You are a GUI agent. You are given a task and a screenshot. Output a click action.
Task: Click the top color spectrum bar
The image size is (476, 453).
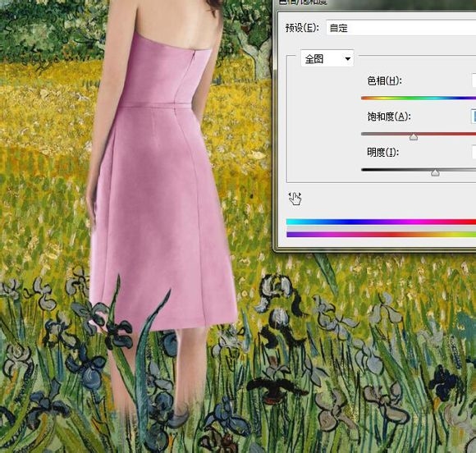click(x=381, y=222)
